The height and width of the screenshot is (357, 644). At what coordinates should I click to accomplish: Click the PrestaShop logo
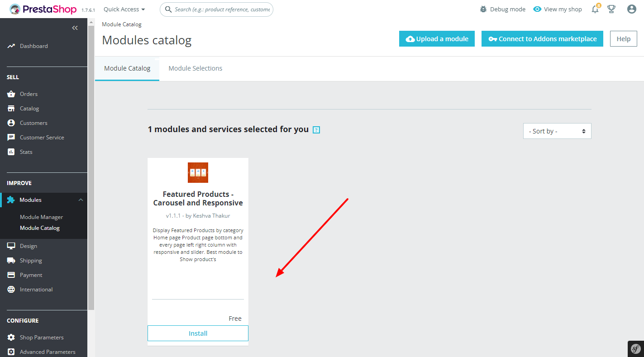pyautogui.click(x=43, y=9)
